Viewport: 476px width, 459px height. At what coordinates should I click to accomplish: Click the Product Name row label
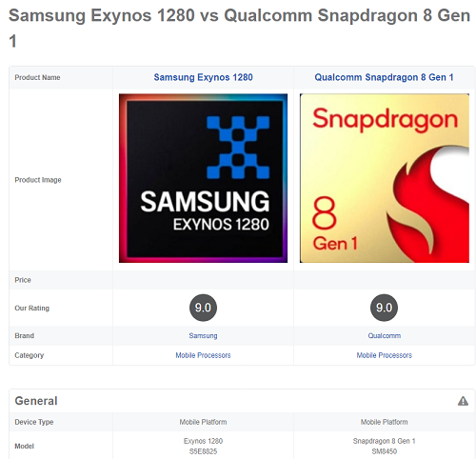(x=37, y=77)
